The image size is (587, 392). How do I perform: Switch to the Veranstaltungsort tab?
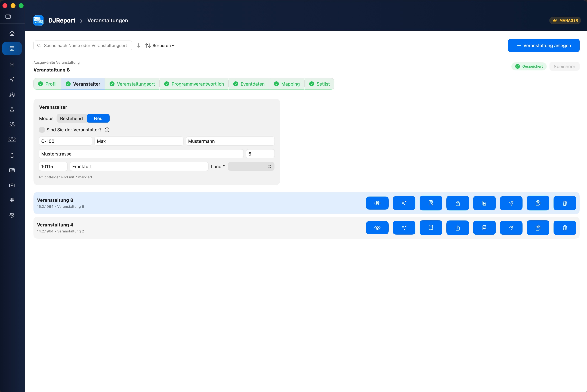click(x=132, y=84)
